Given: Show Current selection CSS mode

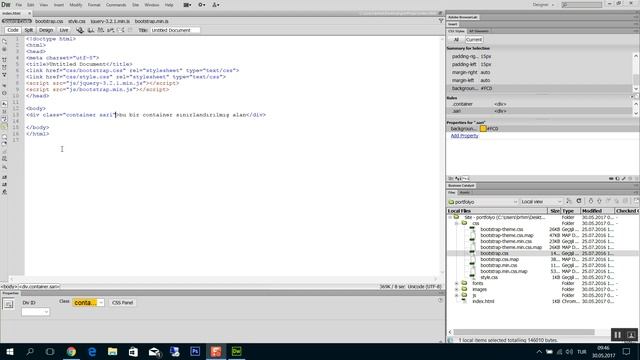Looking at the screenshot, I should coord(474,40).
